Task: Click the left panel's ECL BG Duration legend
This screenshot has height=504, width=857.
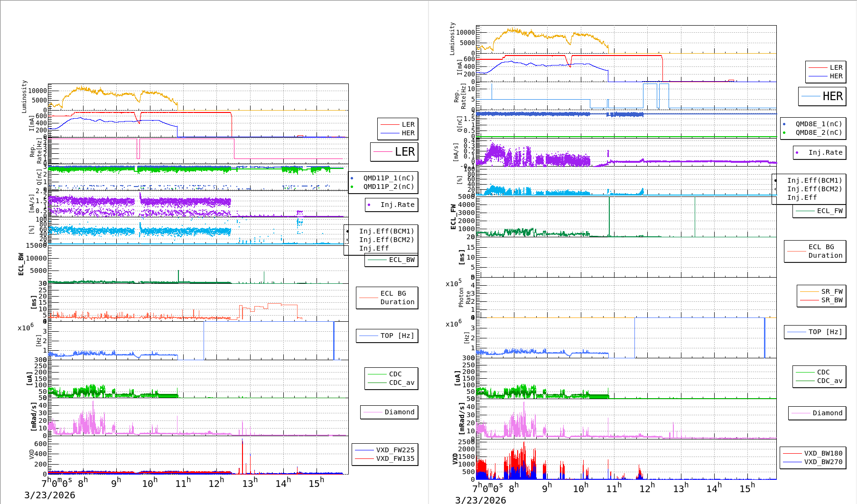Action: (387, 298)
